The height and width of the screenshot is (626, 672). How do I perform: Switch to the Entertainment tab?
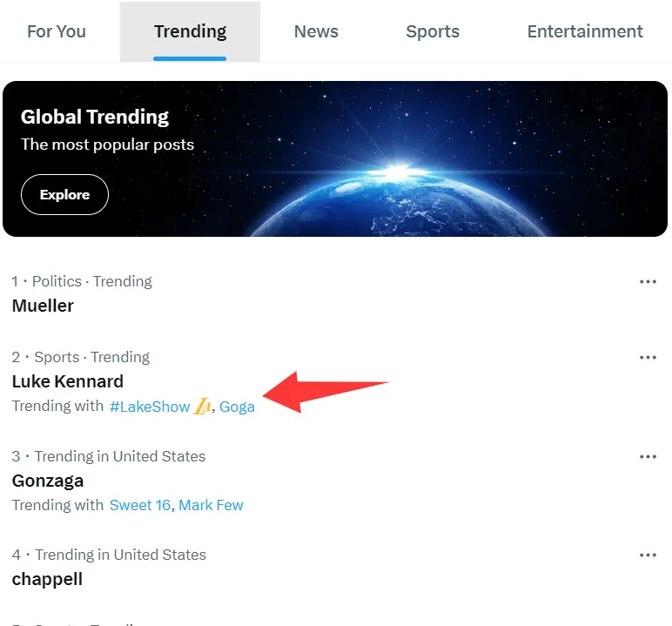point(585,32)
